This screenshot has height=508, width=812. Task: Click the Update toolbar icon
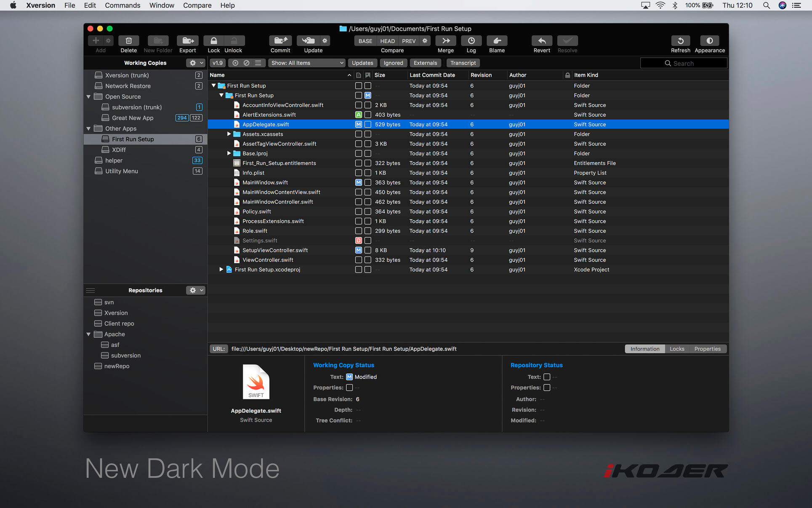(308, 41)
